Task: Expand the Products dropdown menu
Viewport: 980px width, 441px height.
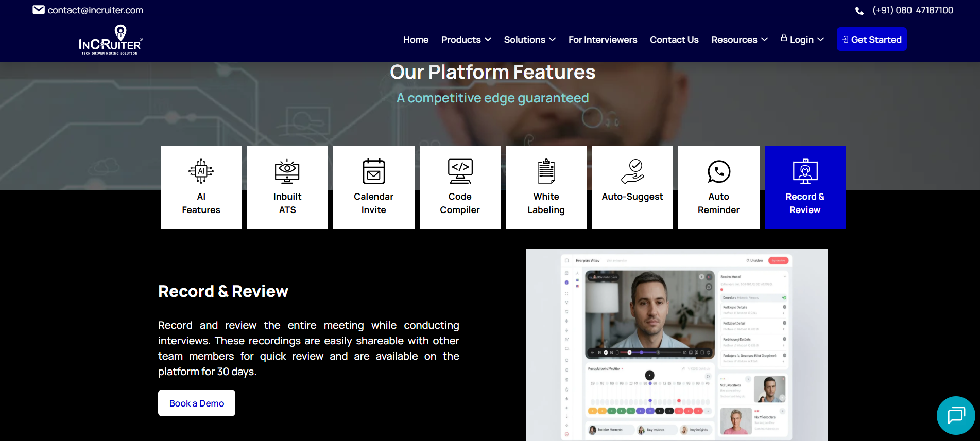Action: pos(466,40)
